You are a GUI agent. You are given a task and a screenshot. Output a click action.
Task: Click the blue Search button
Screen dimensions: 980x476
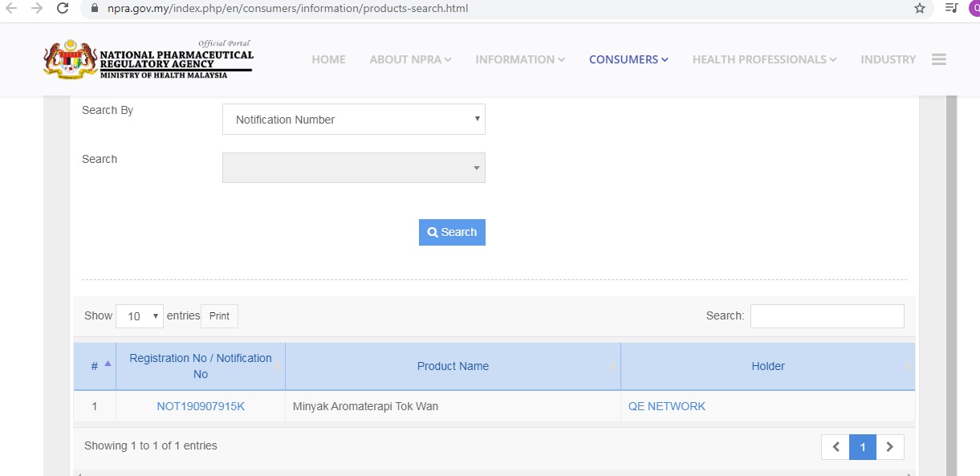[452, 232]
